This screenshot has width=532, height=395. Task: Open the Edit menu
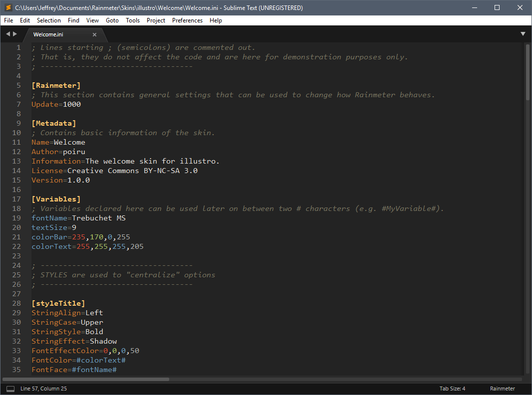pos(25,20)
